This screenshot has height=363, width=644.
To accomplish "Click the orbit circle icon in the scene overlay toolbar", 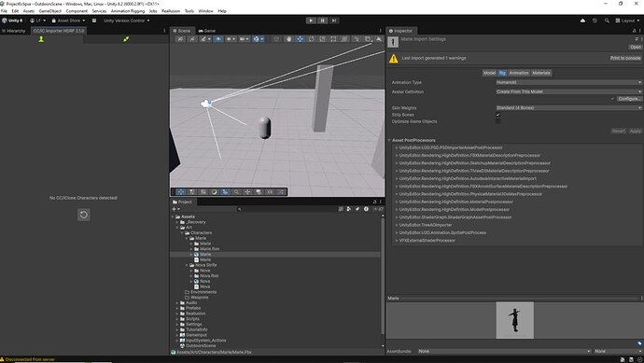I will click(214, 192).
